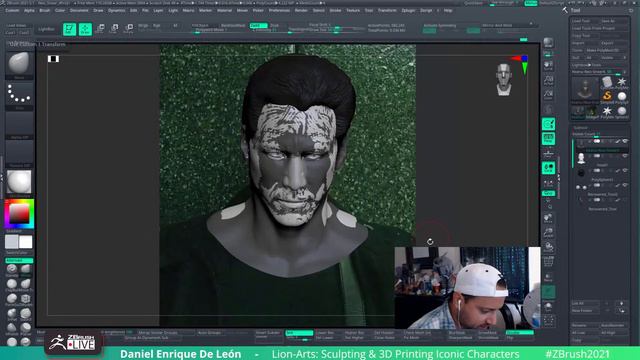Open the Transform menu
The height and width of the screenshot is (360, 640).
pos(387,10)
